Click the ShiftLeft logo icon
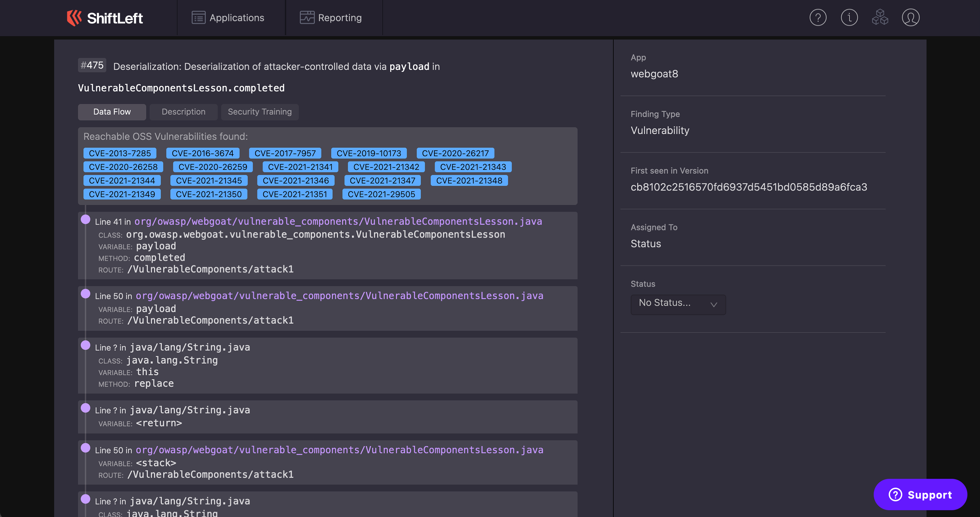The width and height of the screenshot is (980, 517). coord(74,18)
